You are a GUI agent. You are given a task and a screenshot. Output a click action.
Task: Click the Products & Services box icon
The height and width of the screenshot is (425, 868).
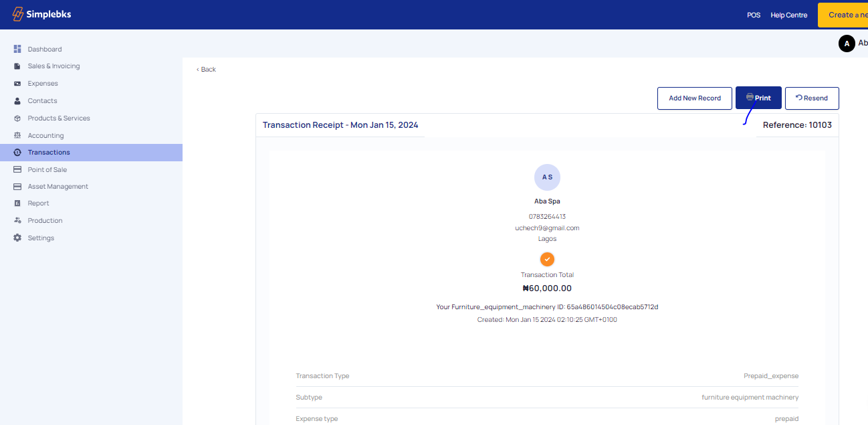pos(17,118)
